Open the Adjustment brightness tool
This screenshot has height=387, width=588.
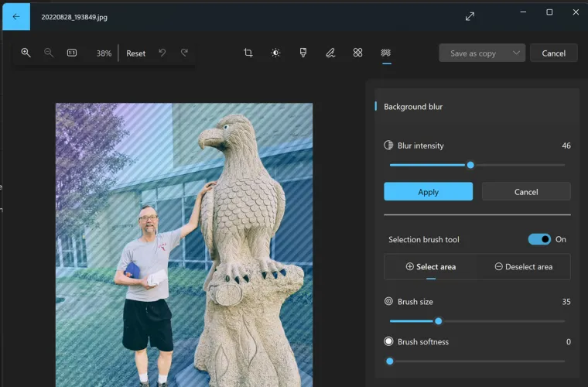click(x=275, y=53)
